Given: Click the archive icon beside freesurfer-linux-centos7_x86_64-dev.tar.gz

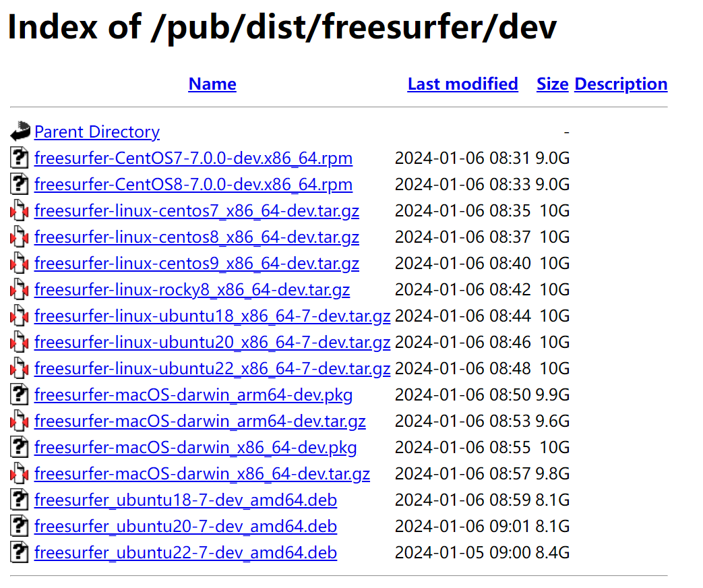Looking at the screenshot, I should [20, 210].
